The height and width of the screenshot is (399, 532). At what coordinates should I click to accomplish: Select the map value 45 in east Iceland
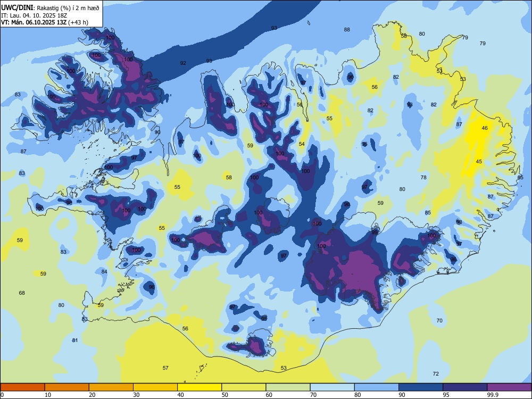[479, 162]
